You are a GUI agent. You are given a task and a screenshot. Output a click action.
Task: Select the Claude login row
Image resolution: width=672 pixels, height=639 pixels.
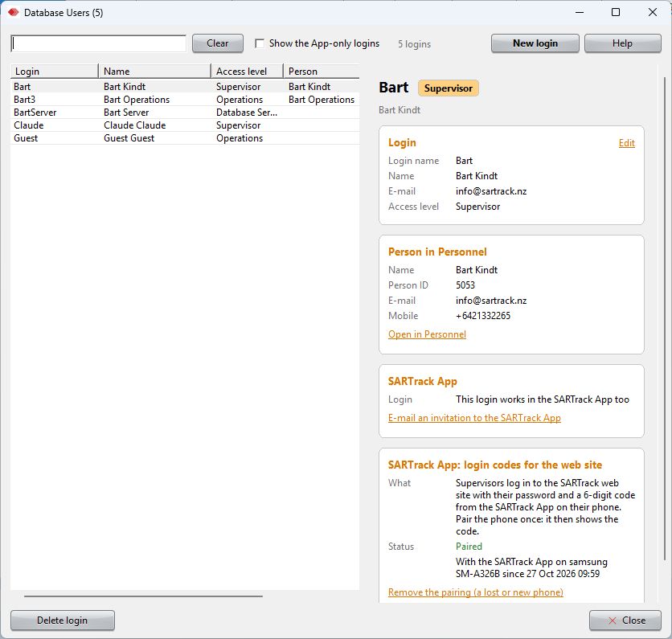(185, 125)
